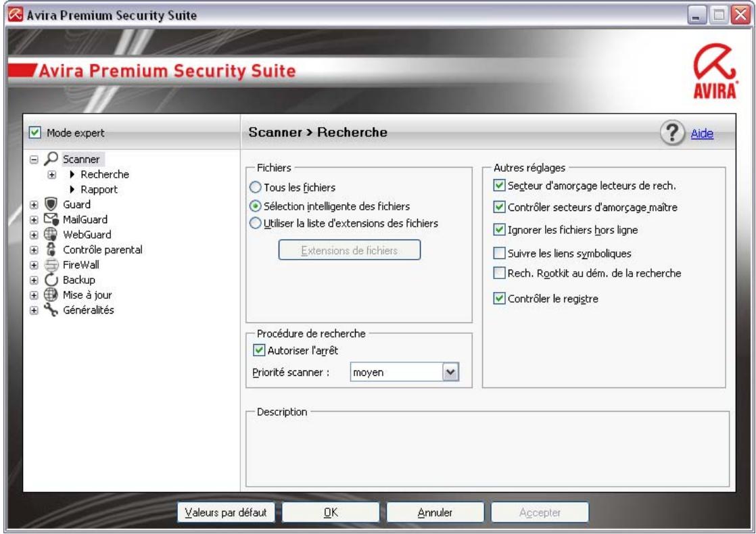Expand the Backup tree node
This screenshot has height=534, width=756.
(x=34, y=280)
